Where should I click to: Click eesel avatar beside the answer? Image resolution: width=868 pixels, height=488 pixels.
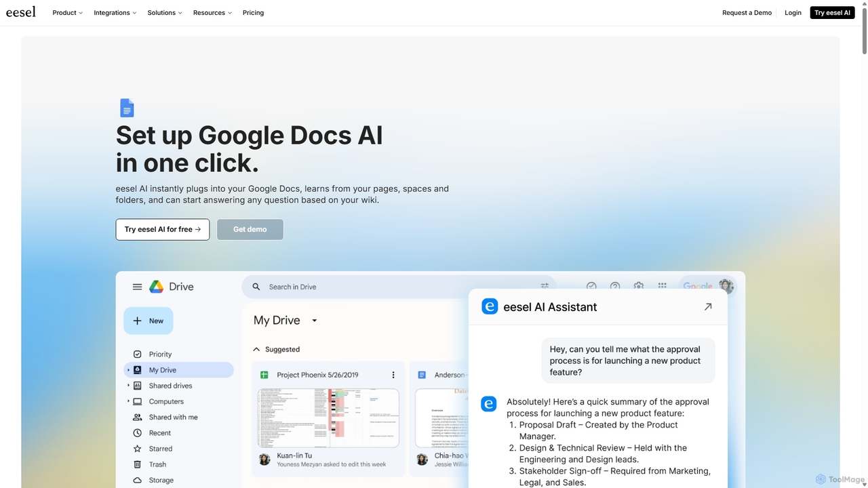tap(489, 404)
